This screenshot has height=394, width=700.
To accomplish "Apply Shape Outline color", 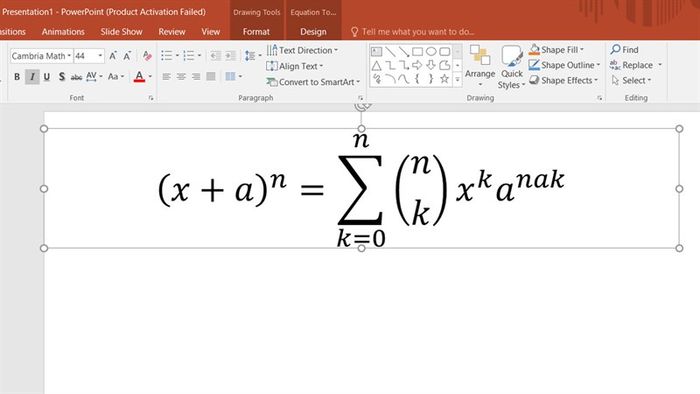I will (534, 65).
